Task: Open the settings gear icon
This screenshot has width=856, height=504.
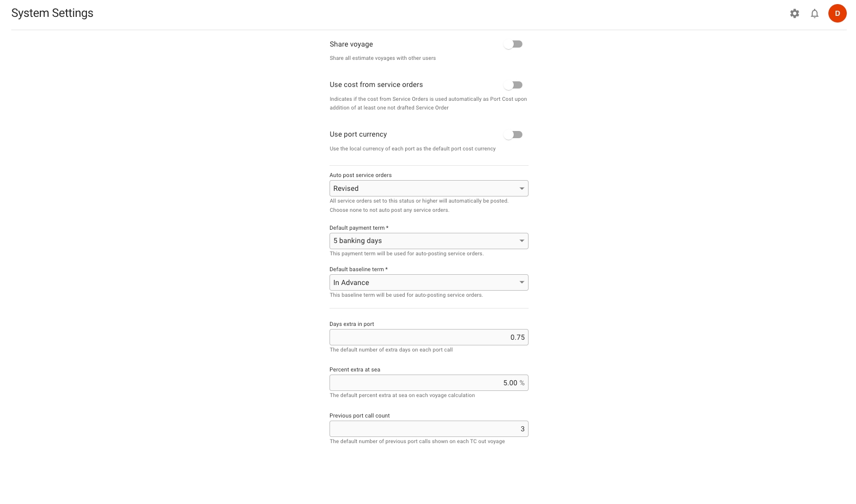Action: coord(794,14)
